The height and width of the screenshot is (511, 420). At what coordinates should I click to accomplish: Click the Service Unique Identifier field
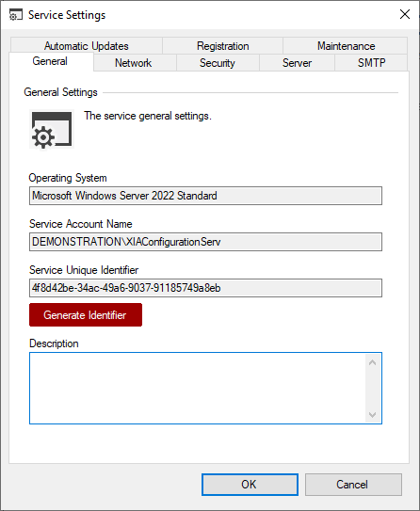pyautogui.click(x=205, y=288)
